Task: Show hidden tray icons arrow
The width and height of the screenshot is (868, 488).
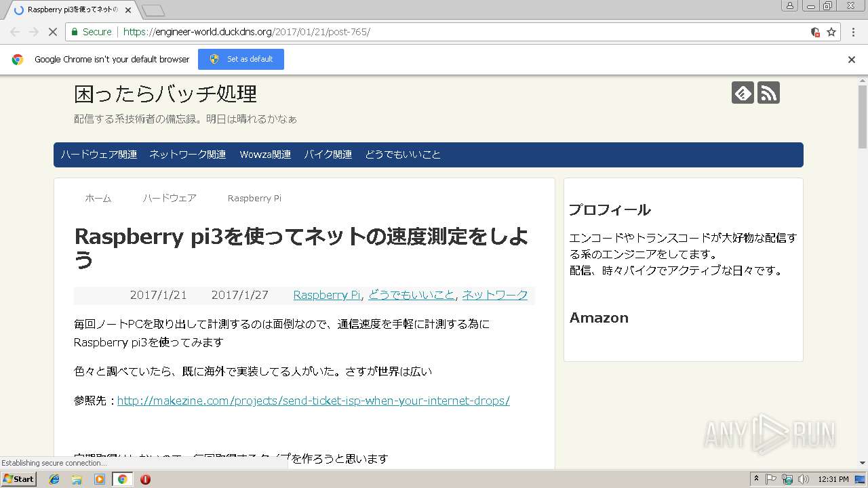Action: (756, 479)
